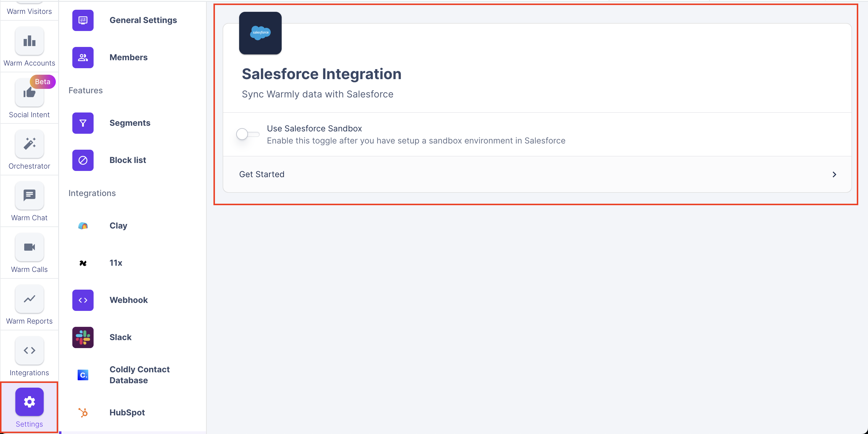Open Warm Chat message icon
Screen dimensions: 868x434
coord(29,195)
